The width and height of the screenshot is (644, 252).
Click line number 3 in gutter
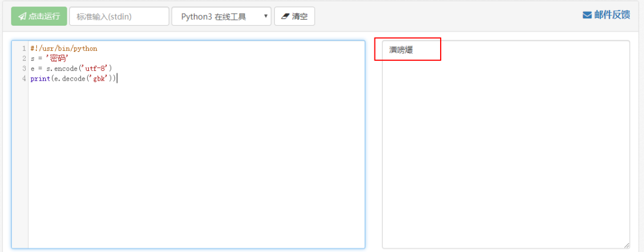(x=24, y=68)
